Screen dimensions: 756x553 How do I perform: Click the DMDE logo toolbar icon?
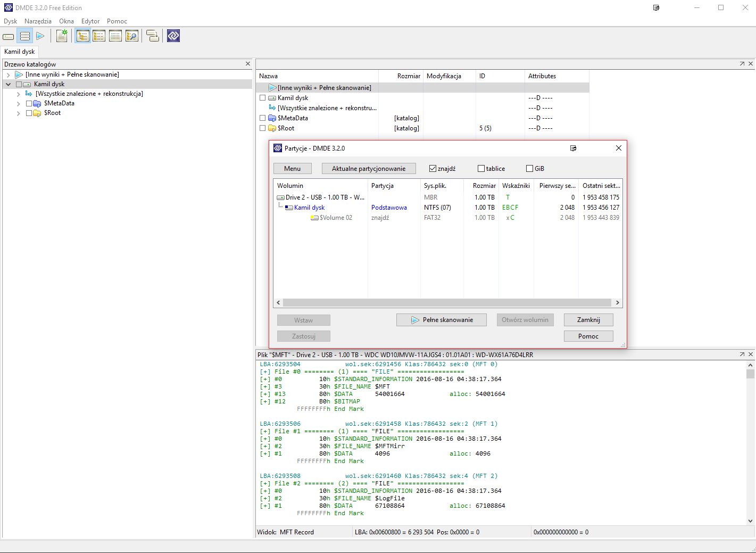(173, 36)
